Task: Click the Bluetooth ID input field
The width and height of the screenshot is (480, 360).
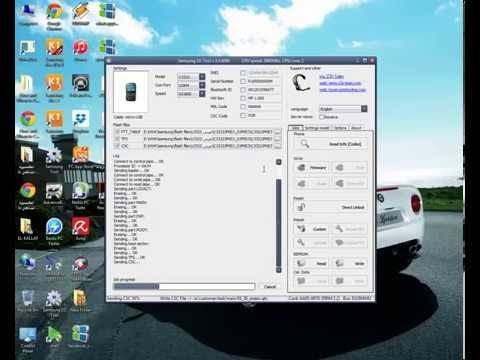Action: 263,90
